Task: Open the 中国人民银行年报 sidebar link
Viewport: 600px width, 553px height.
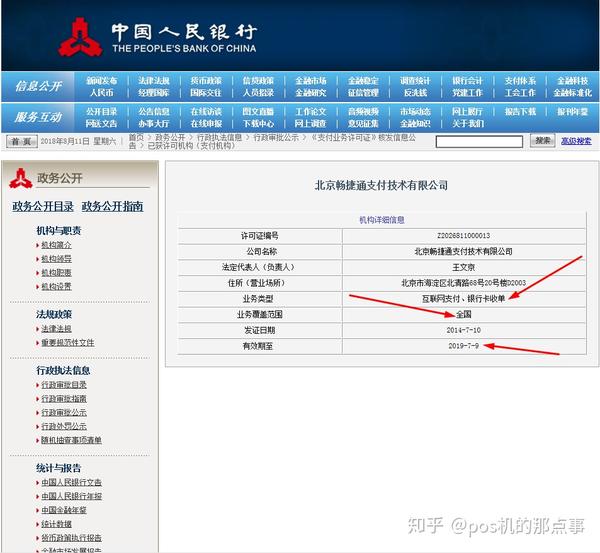Action: pyautogui.click(x=71, y=496)
